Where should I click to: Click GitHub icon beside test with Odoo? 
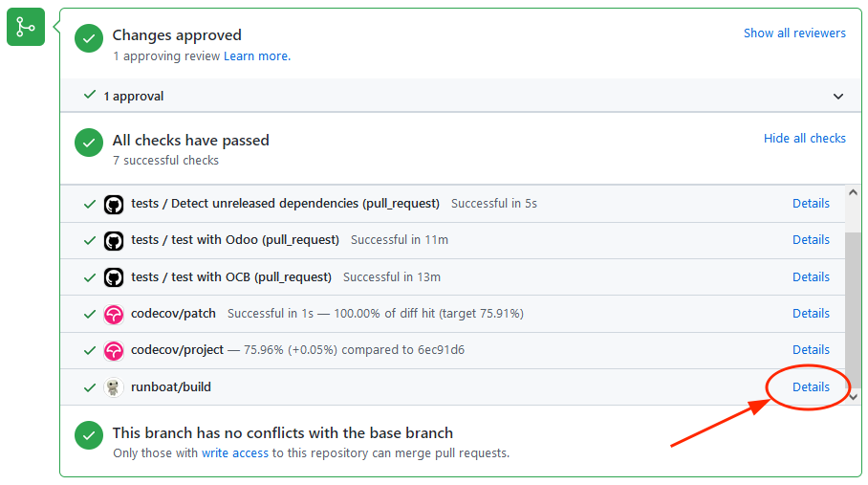[x=114, y=241]
